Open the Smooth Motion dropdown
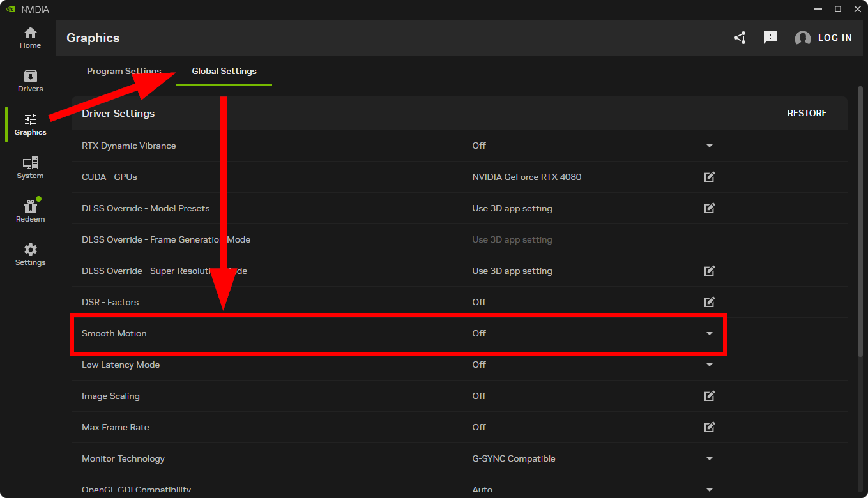 click(x=709, y=333)
